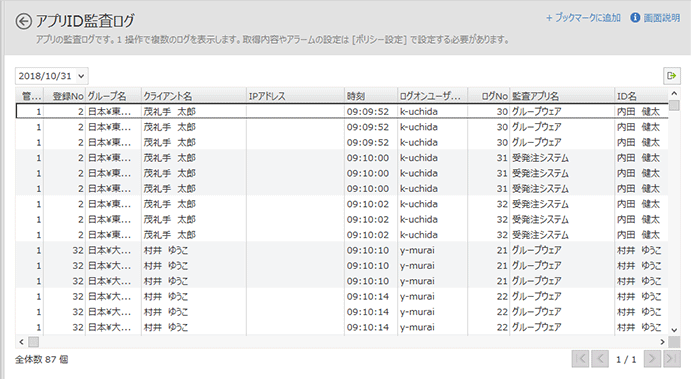Click the 1 / 1 page indicator
This screenshot has width=691, height=379.
click(x=626, y=360)
